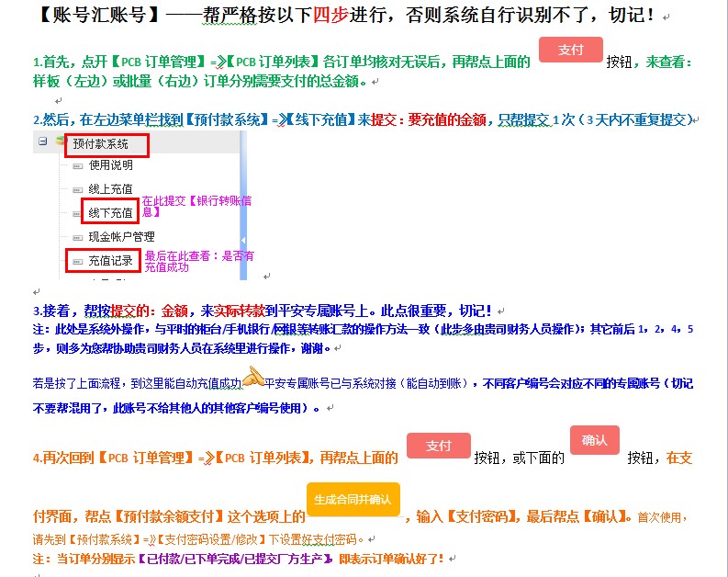Click the icon beside 线上充值

(78, 190)
